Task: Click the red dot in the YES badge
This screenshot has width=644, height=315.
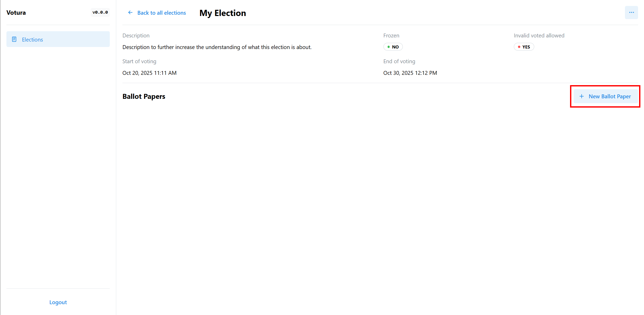Action: click(519, 47)
